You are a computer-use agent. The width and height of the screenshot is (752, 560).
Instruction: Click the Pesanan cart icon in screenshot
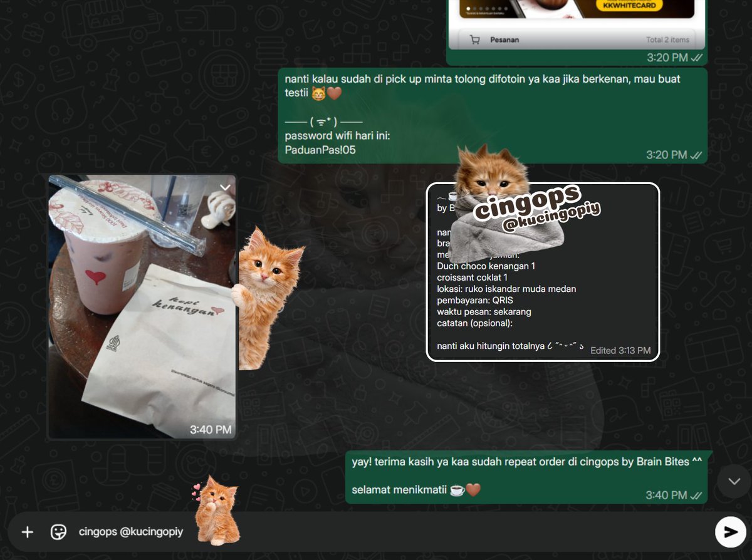[475, 39]
